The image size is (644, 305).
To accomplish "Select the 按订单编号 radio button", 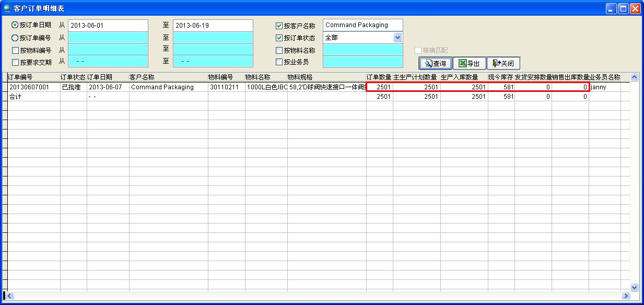I will pos(15,38).
